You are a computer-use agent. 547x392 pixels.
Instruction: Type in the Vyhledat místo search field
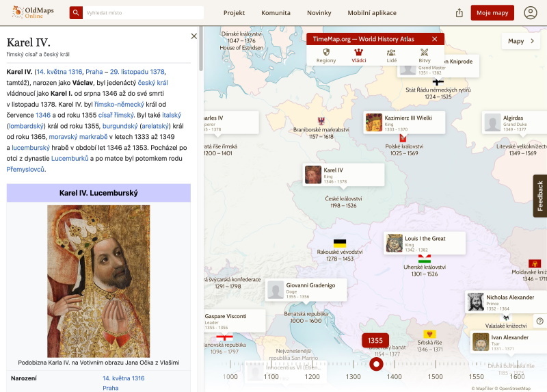click(x=144, y=13)
